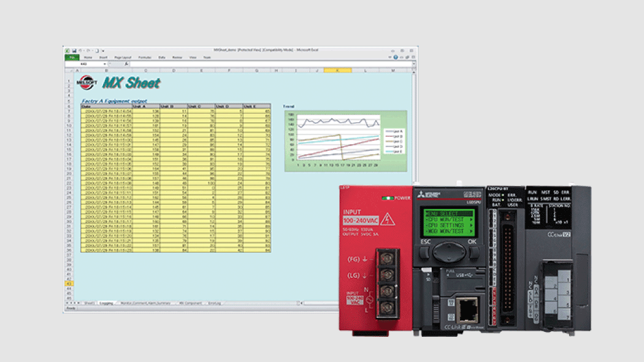Viewport: 644px width, 362px height.
Task: Select the Logging sheet tab
Action: click(x=106, y=303)
